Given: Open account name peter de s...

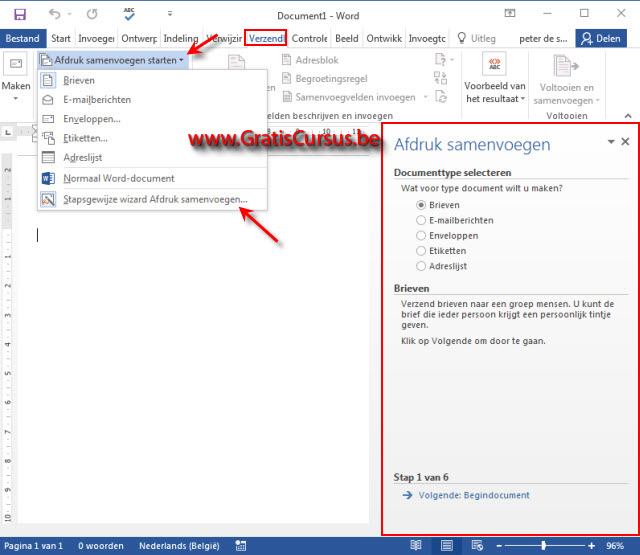Looking at the screenshot, I should 543,39.
